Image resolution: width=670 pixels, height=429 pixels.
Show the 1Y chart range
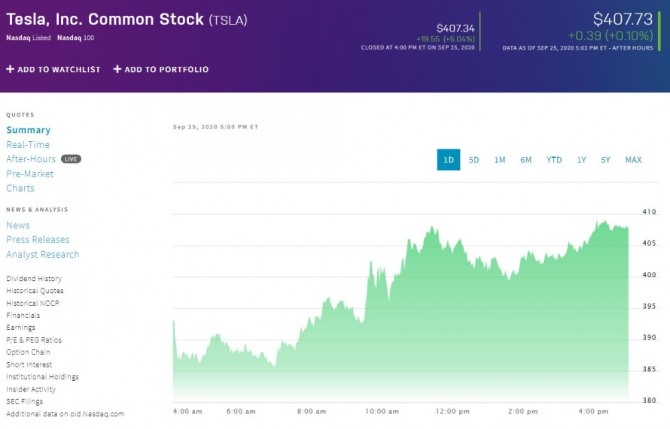(581, 160)
